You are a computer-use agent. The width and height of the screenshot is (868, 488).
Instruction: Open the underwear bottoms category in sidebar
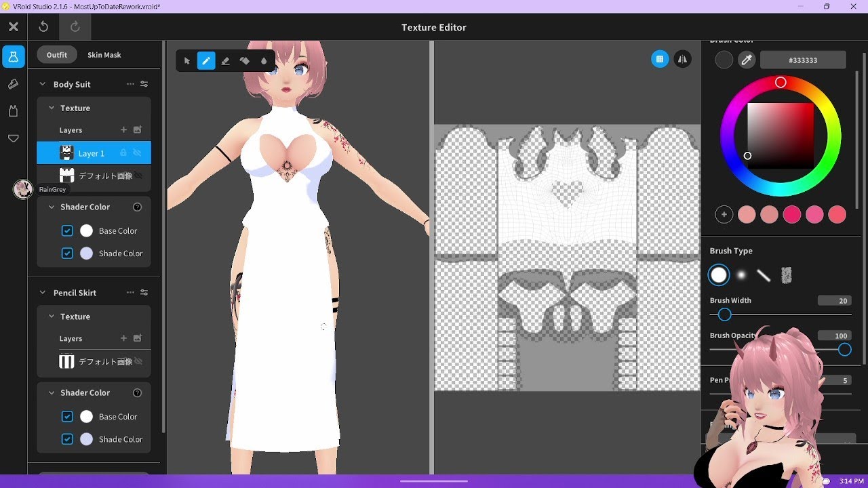(x=14, y=138)
